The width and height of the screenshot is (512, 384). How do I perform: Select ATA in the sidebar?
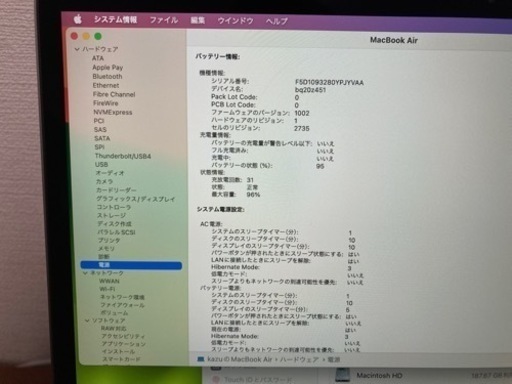click(98, 58)
